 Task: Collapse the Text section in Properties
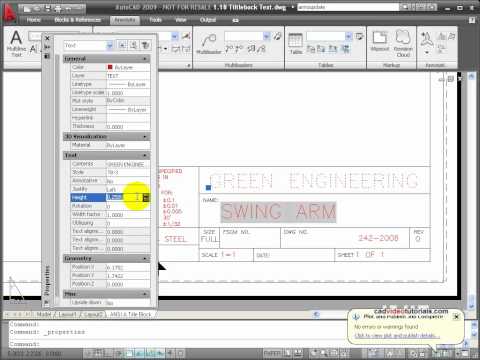point(145,155)
